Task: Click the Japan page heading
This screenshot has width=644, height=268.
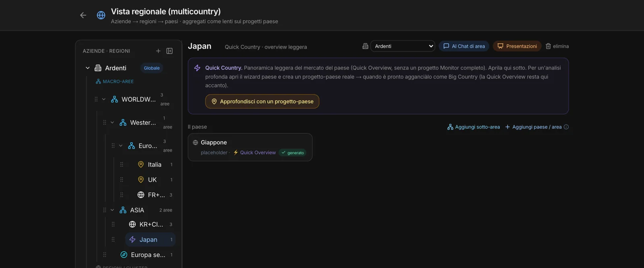Action: click(200, 46)
